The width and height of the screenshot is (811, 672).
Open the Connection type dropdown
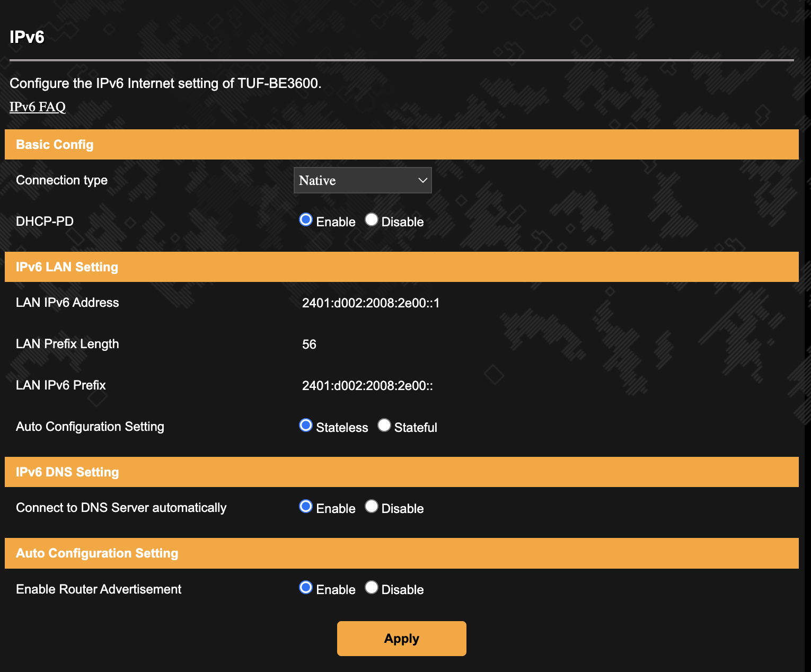[x=363, y=180]
